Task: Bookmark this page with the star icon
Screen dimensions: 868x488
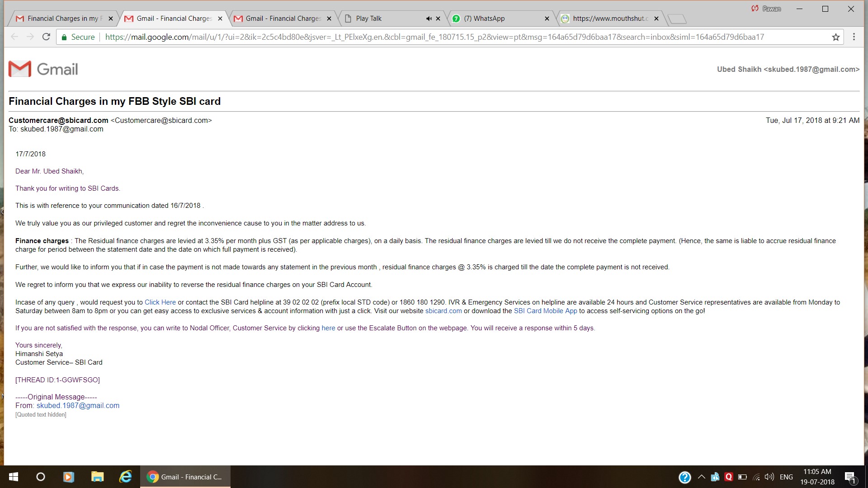Action: coord(836,37)
